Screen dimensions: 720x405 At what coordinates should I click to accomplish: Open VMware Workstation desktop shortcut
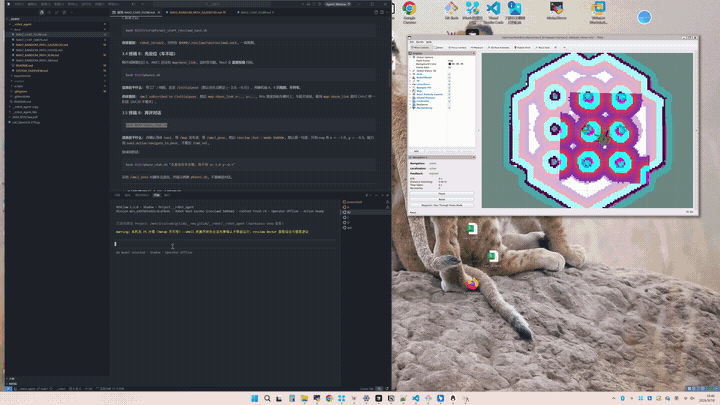(598, 12)
